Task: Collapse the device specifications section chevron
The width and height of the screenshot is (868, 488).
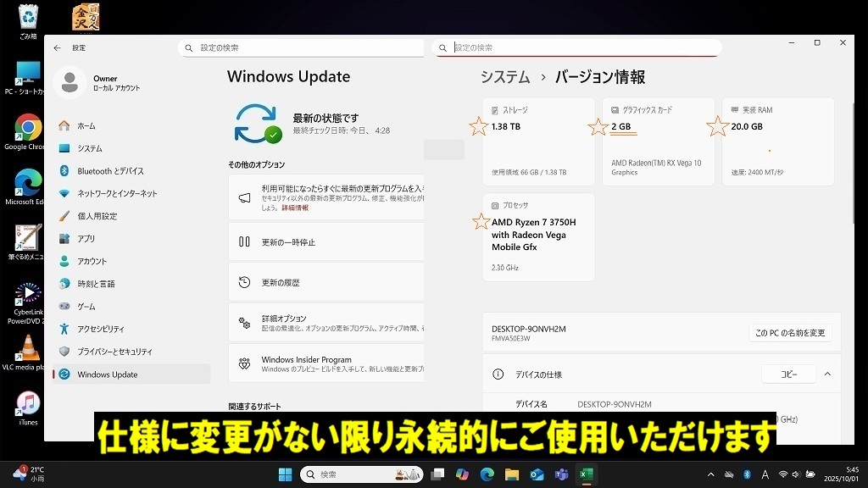Action: point(827,374)
